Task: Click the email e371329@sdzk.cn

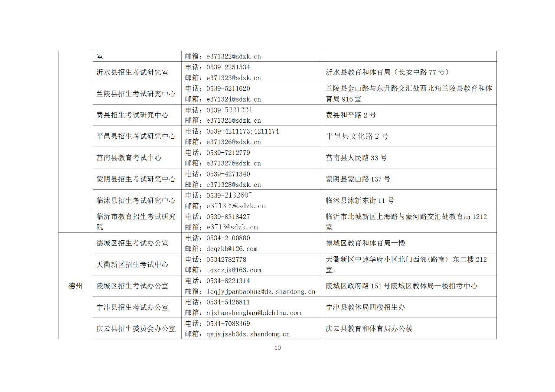Action: point(236,206)
